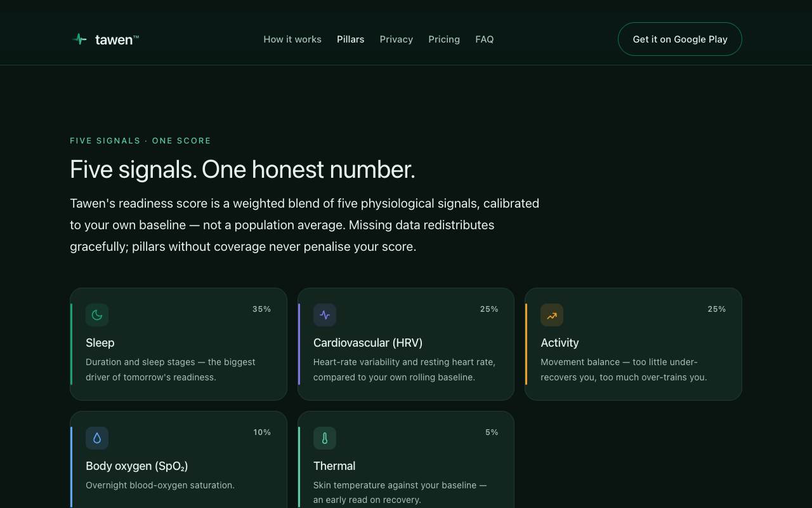Click the Get it on Google Play button

coord(680,39)
